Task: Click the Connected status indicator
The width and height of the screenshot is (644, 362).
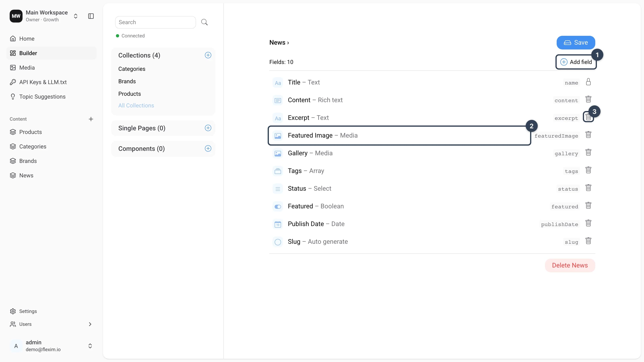Action: pyautogui.click(x=130, y=36)
